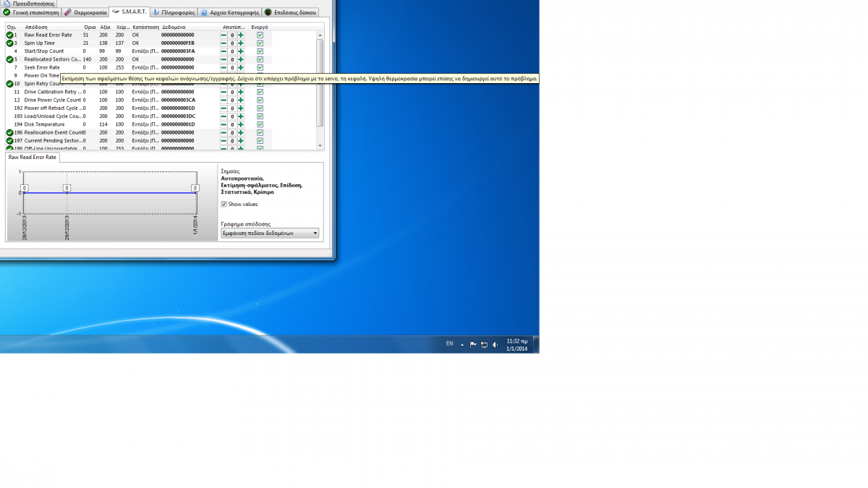The height and width of the screenshot is (488, 868).
Task: Sort by the Δεδομένα column header
Action: pos(190,27)
